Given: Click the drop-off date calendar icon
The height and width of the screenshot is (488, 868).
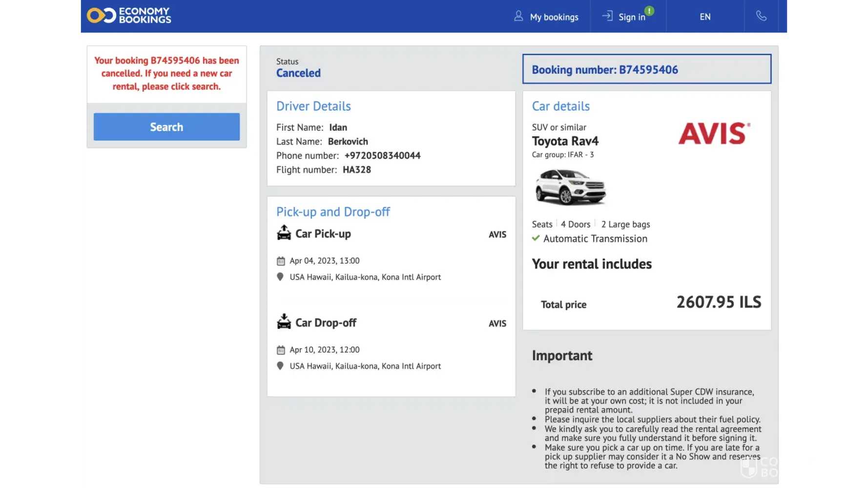Looking at the screenshot, I should tap(281, 350).
